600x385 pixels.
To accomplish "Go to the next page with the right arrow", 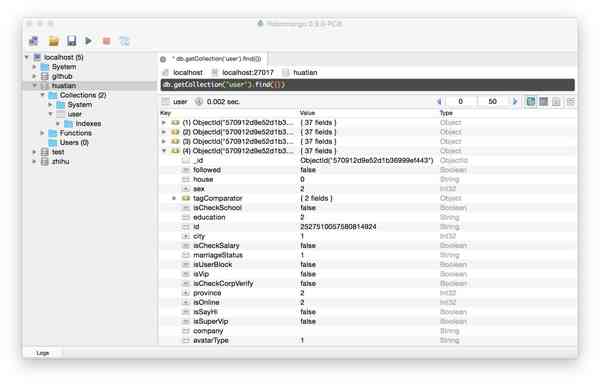I will [515, 101].
